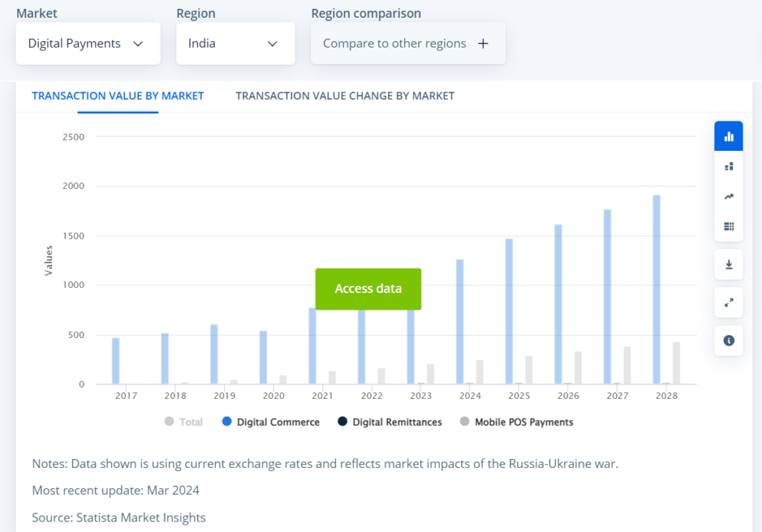Toggle the Total legend series
762x532 pixels.
click(183, 422)
